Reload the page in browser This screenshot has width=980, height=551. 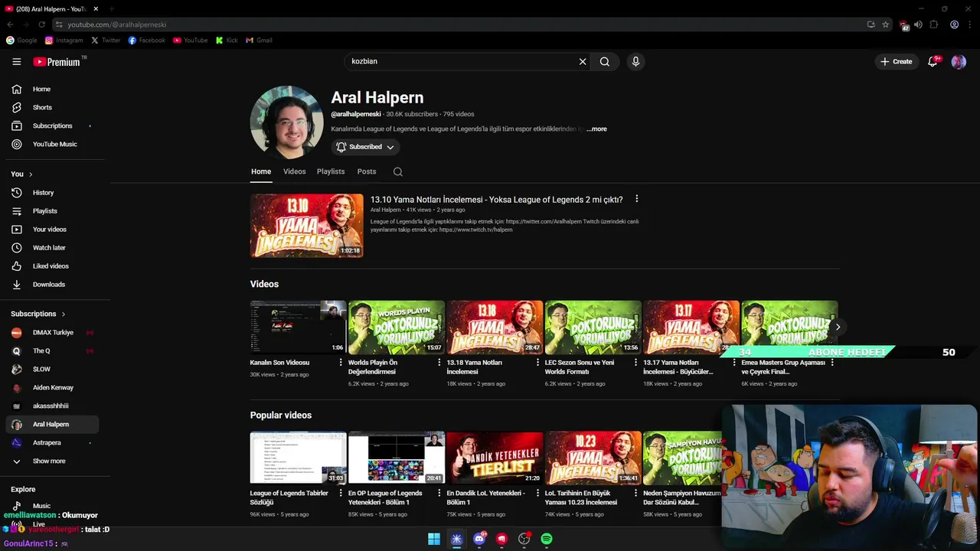click(41, 24)
